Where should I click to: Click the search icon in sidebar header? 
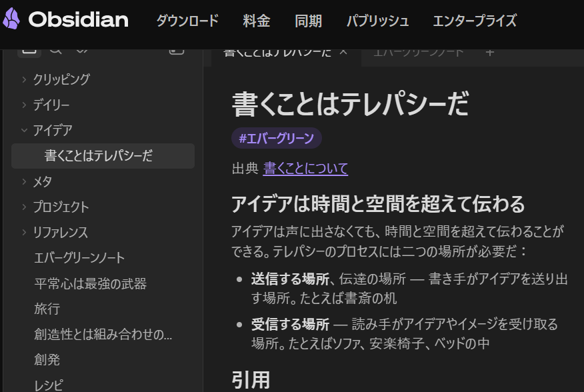tap(55, 51)
